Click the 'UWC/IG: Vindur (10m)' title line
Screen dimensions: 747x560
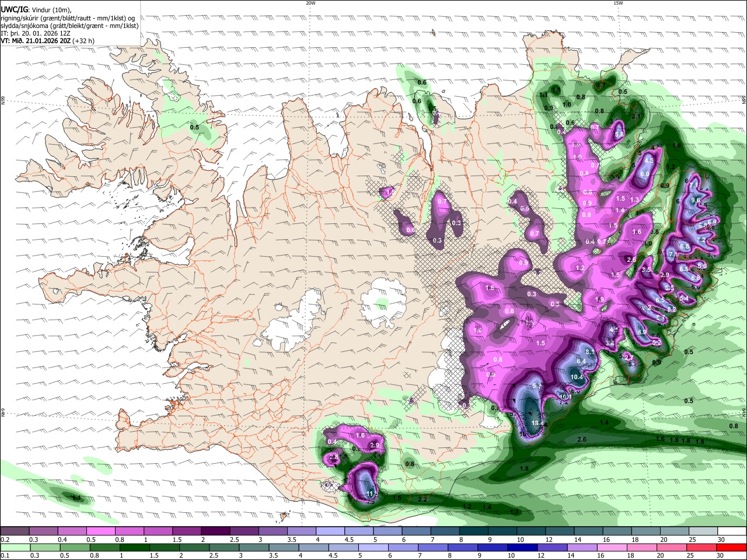[36, 9]
